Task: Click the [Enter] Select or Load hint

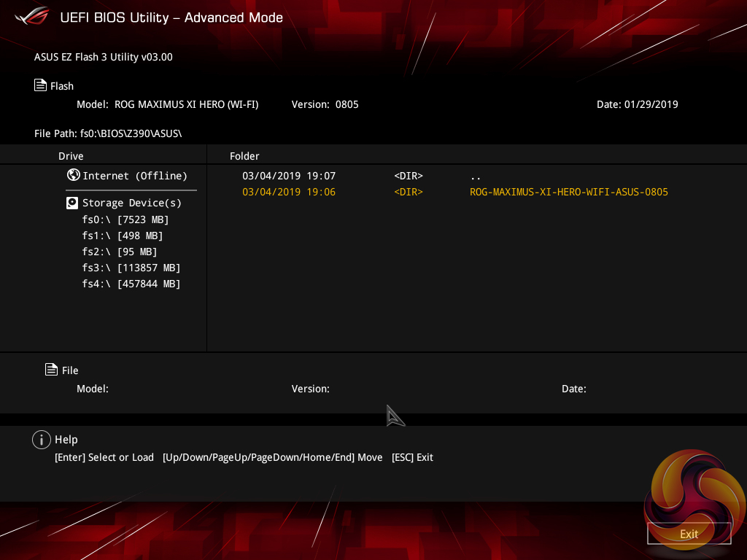Action: [x=104, y=457]
